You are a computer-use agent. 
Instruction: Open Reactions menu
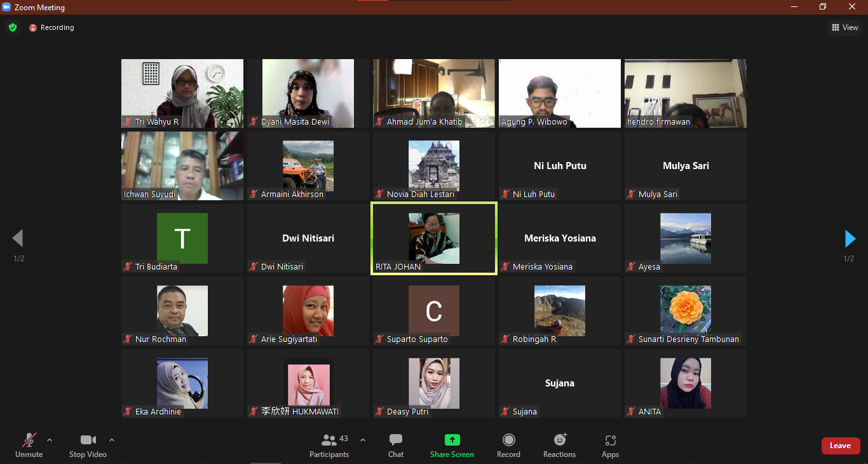[559, 446]
